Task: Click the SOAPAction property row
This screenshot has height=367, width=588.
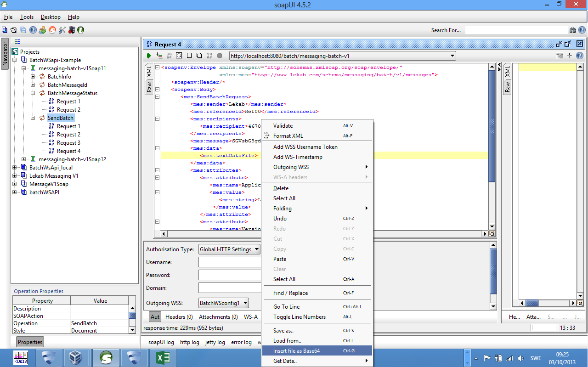Action: (x=71, y=316)
